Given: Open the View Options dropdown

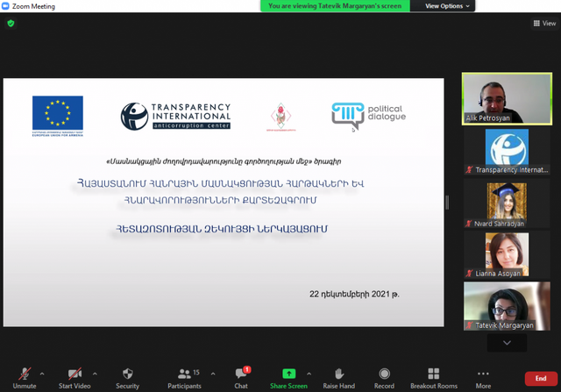Looking at the screenshot, I should 448,6.
